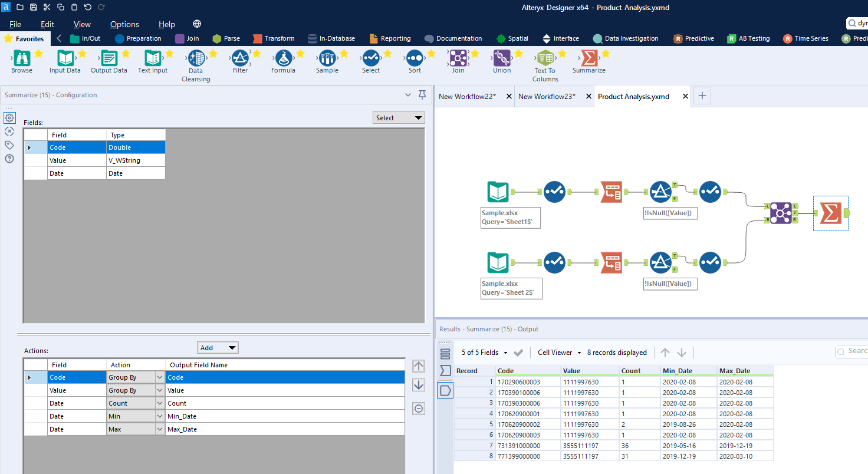Select the Input Data tool

(x=65, y=59)
